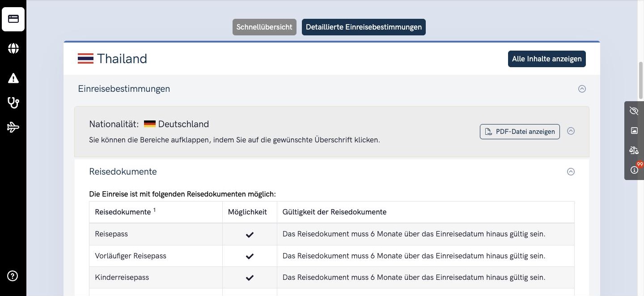Collapse the Nationalität panel chevron

[571, 131]
